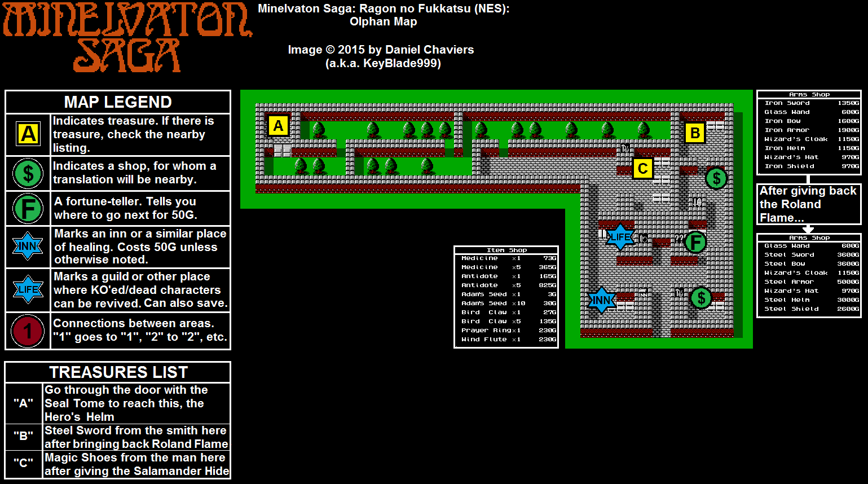Image resolution: width=868 pixels, height=484 pixels.
Task: Click the "Image © 2015 by Daniel Chaviers" credit
Action: coord(381,50)
